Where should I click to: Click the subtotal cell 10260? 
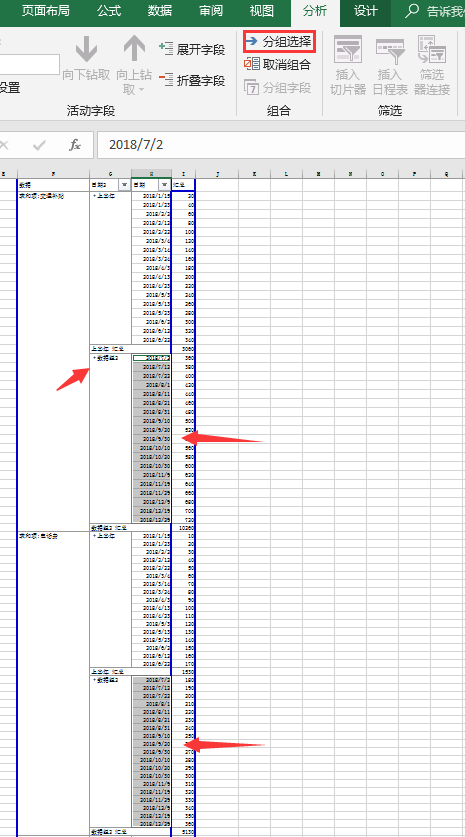tap(184, 528)
